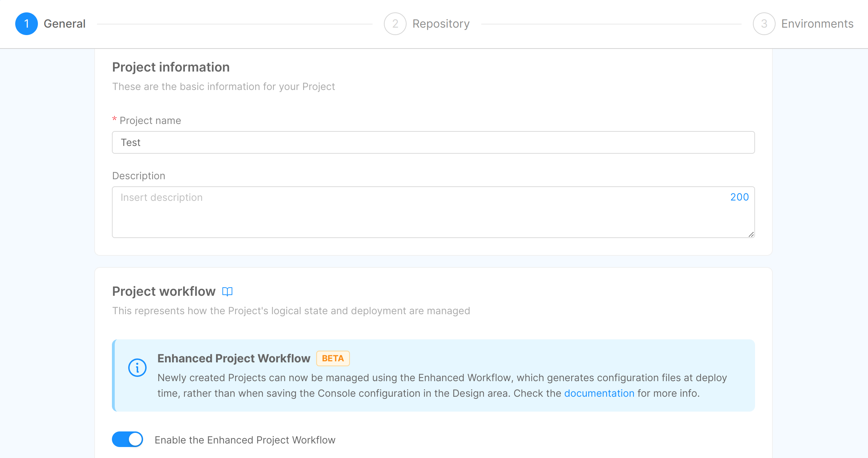The image size is (868, 458).
Task: Click the step 2 circle icon
Action: [x=395, y=24]
